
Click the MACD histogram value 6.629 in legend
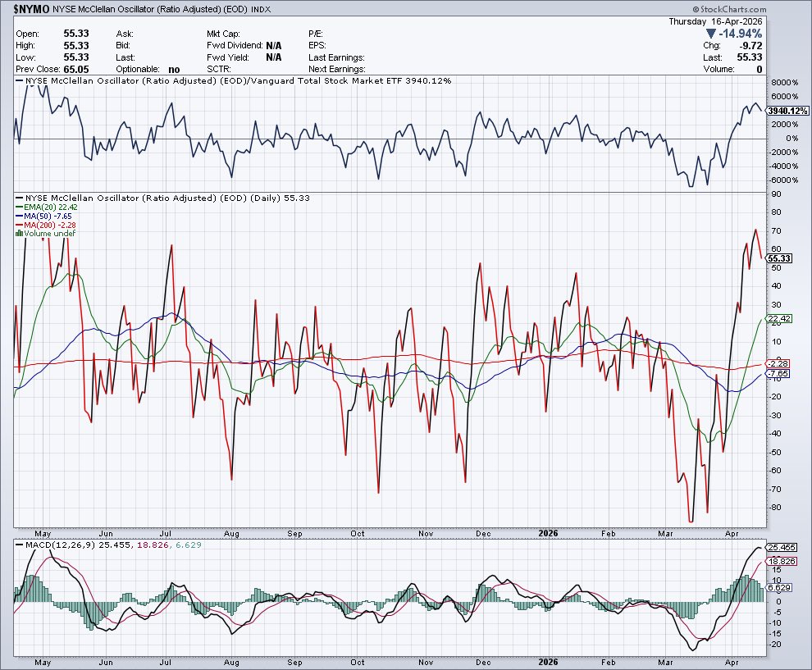pyautogui.click(x=189, y=545)
